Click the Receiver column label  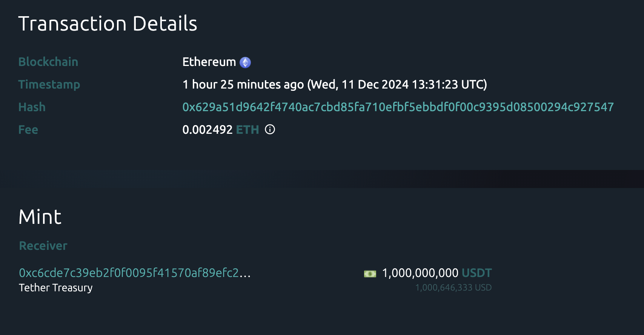coord(43,246)
